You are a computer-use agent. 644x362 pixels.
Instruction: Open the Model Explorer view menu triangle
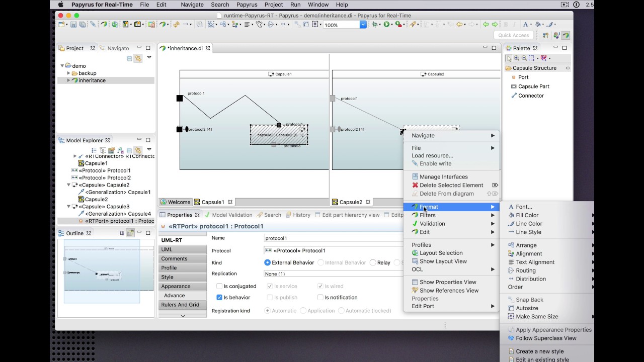[x=149, y=150]
